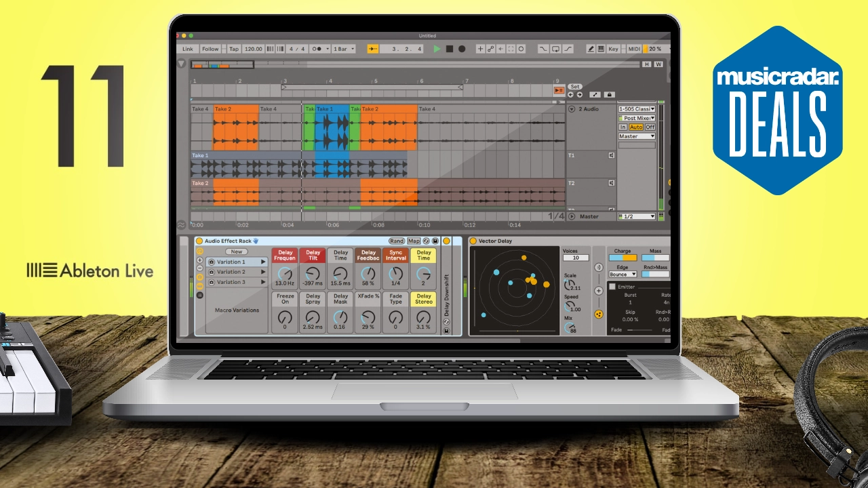Viewport: 868px width, 488px height.
Task: Click the Delay Feedback macro knob
Action: pos(368,274)
